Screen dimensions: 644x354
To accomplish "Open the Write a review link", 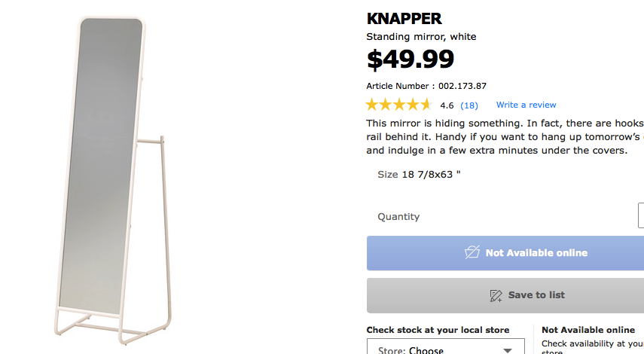I will point(526,105).
